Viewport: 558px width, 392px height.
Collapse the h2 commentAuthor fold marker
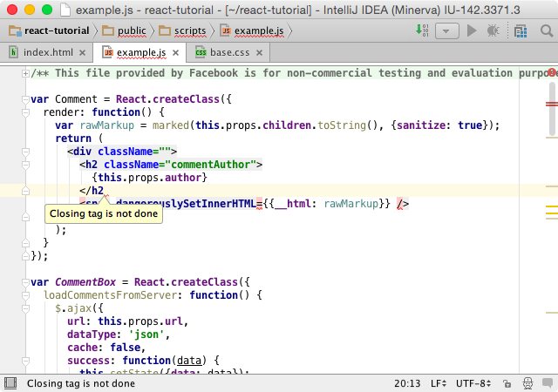[25, 165]
